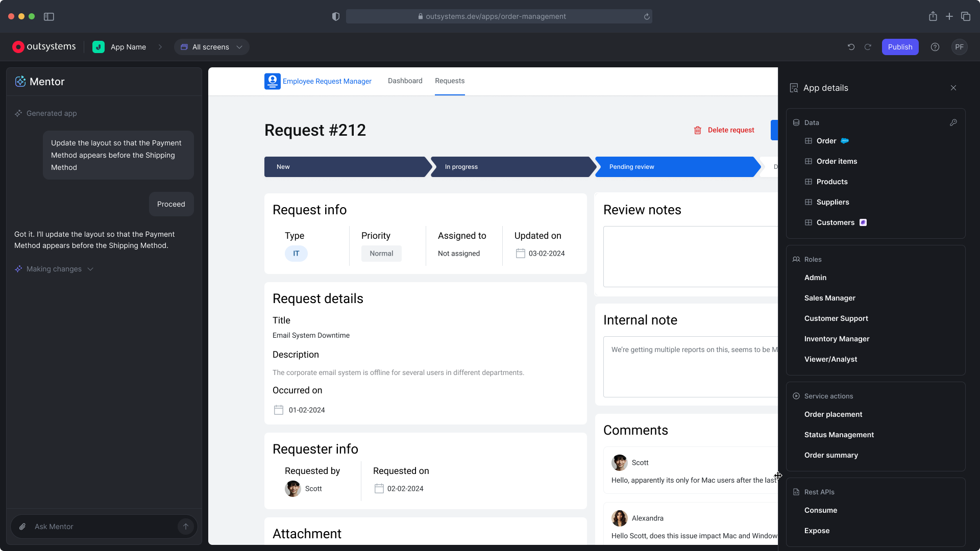Click the green App Name icon
This screenshot has width=980, height=551.
tap(99, 47)
